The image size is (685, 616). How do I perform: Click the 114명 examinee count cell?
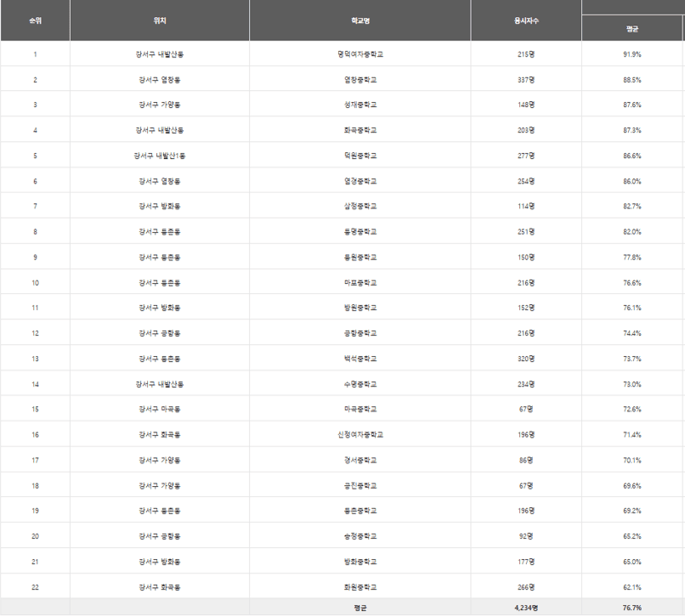526,206
